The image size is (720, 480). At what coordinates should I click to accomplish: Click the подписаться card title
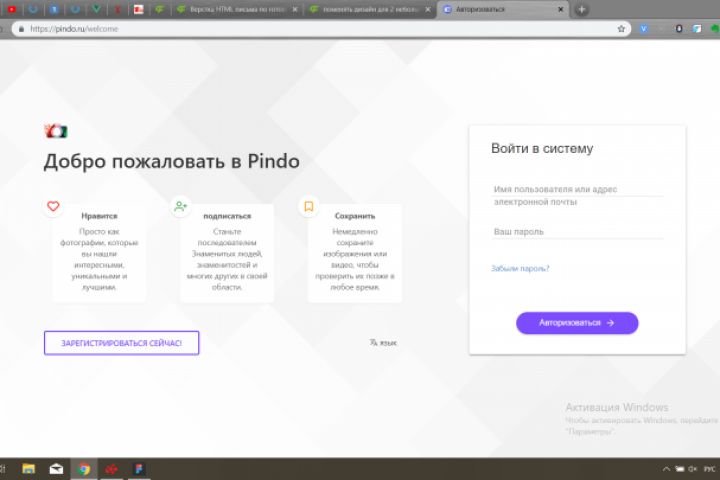(227, 216)
